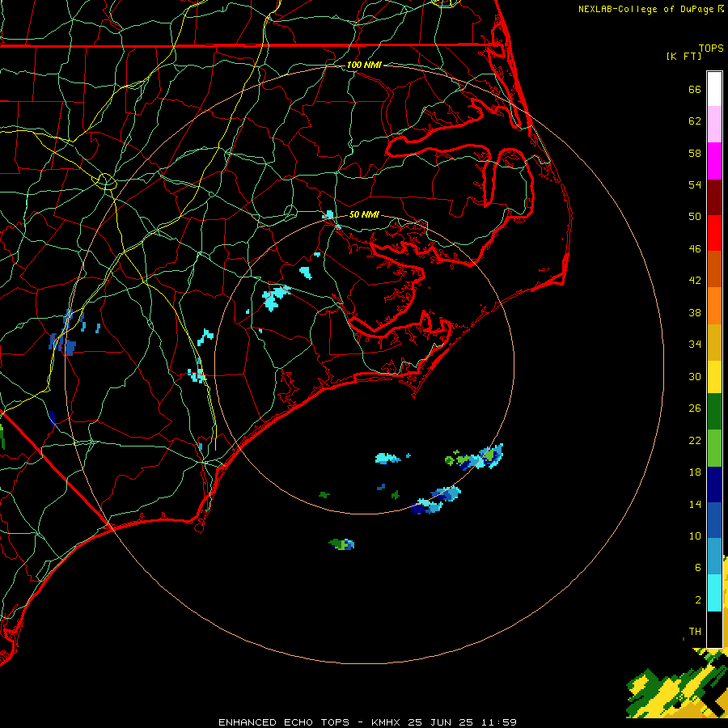Image resolution: width=728 pixels, height=728 pixels.
Task: Click the bright yellow legend swatch
Action: [714, 377]
